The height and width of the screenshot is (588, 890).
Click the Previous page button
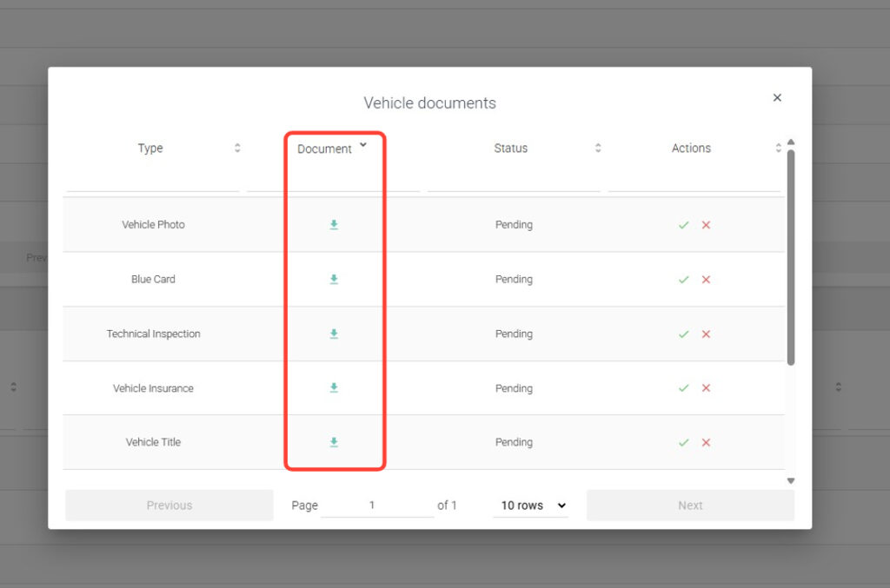click(169, 505)
